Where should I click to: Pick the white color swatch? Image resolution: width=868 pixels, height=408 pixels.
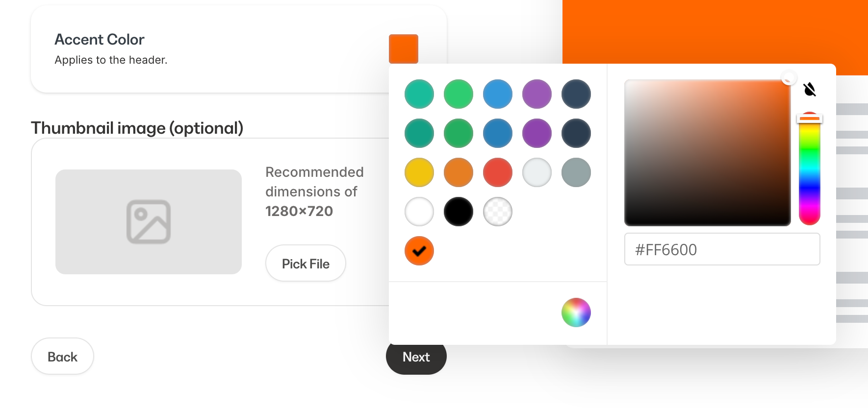pyautogui.click(x=419, y=212)
